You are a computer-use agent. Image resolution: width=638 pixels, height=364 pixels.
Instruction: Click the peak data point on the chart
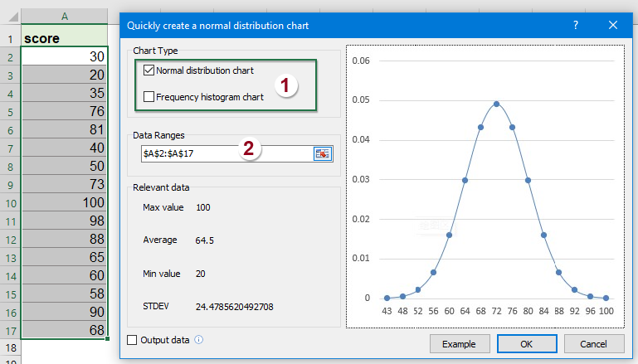[x=496, y=104]
